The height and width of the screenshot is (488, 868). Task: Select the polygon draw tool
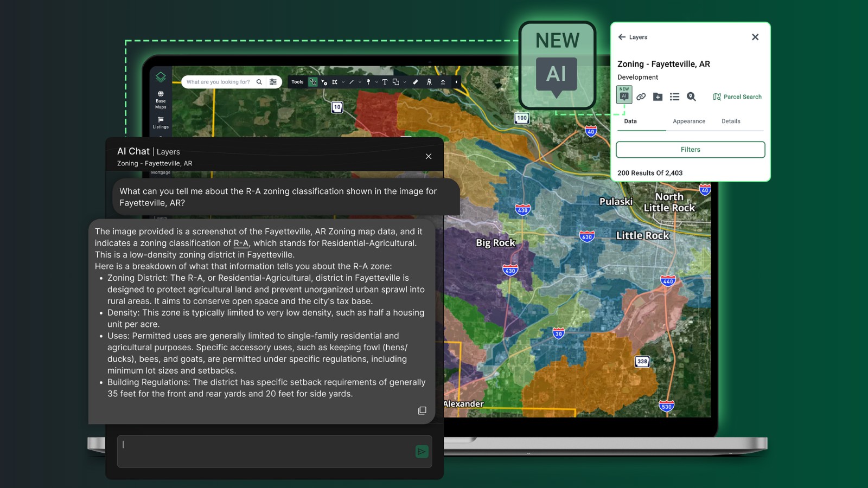(x=335, y=82)
